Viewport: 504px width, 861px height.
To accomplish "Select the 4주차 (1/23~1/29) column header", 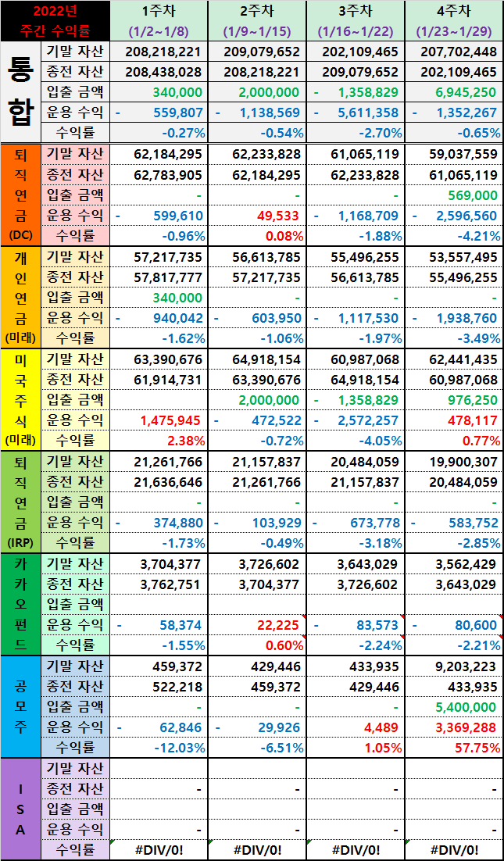I will click(x=454, y=21).
